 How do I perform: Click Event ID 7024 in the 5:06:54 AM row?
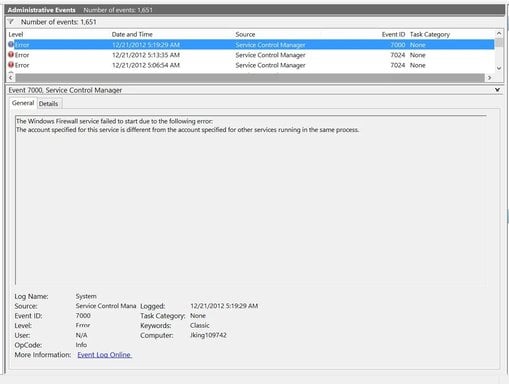click(x=398, y=65)
